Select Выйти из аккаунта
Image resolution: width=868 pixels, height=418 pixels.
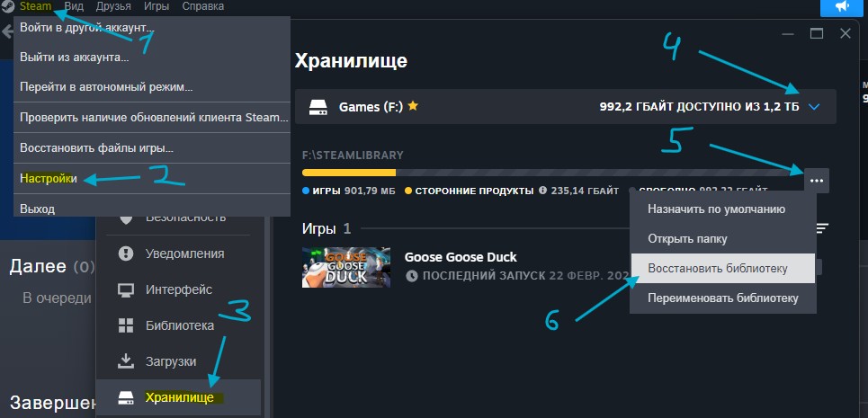pos(152,57)
